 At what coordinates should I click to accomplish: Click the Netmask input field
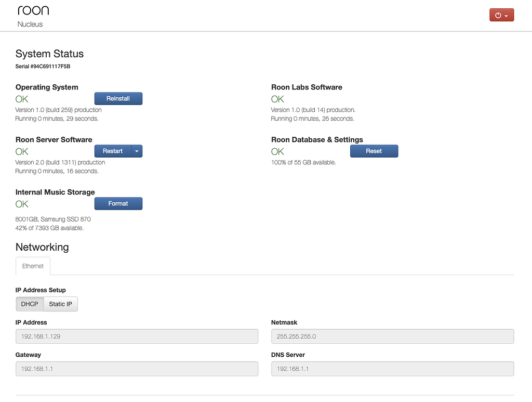click(x=392, y=336)
